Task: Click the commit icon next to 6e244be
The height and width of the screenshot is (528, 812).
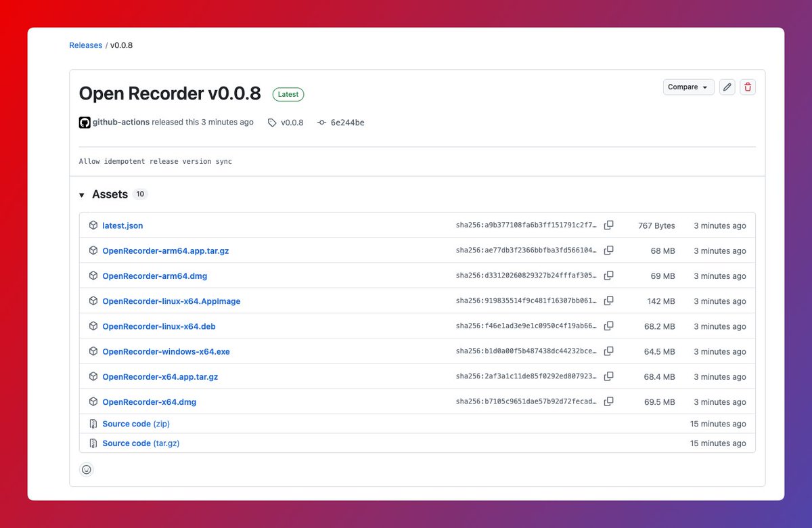Action: click(321, 123)
